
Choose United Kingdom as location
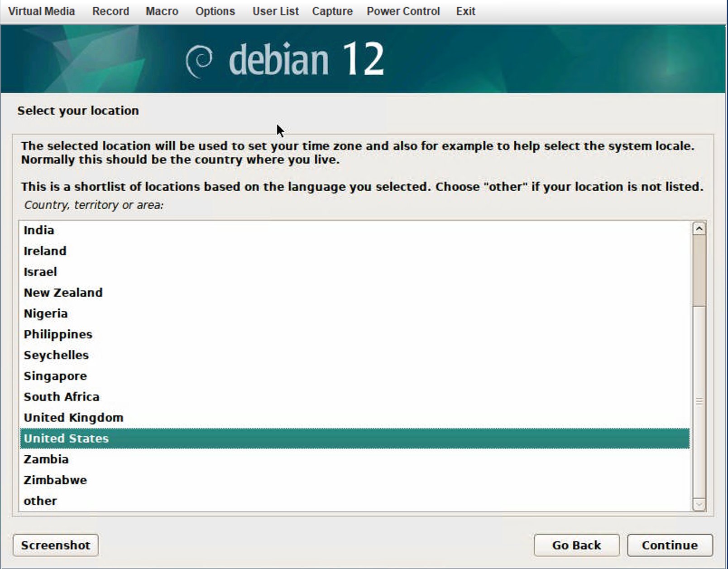pos(73,418)
